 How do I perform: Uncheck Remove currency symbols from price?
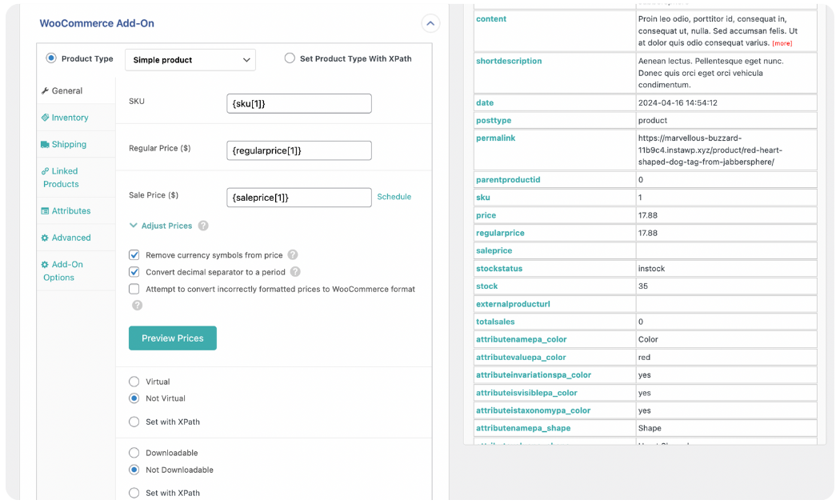coord(134,255)
